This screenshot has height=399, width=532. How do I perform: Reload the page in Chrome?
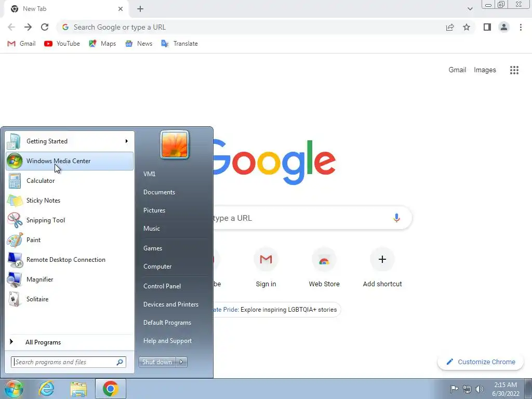45,27
